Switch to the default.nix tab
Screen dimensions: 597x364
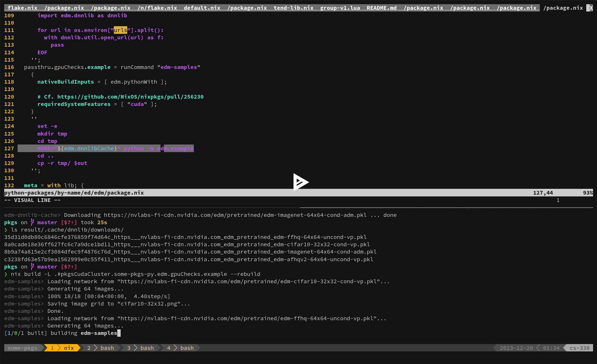click(x=202, y=8)
